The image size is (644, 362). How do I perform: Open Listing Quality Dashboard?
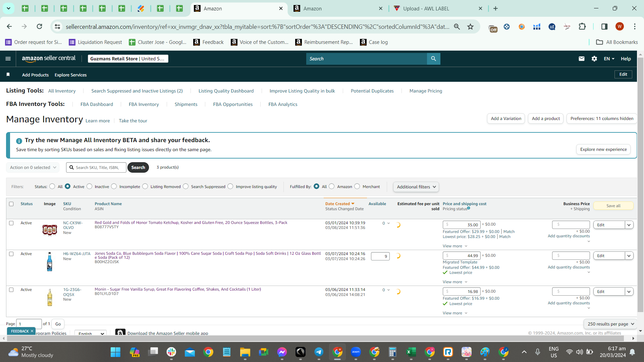click(x=226, y=91)
